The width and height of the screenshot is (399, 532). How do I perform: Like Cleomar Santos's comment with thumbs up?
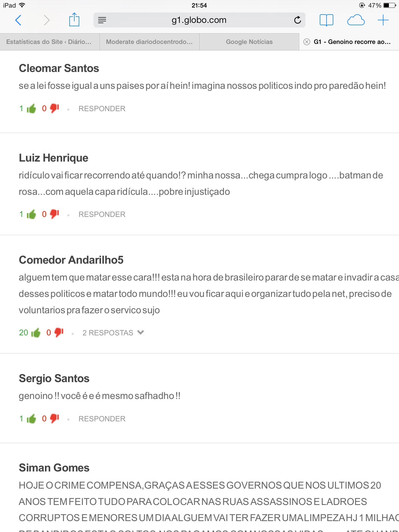coord(31,109)
